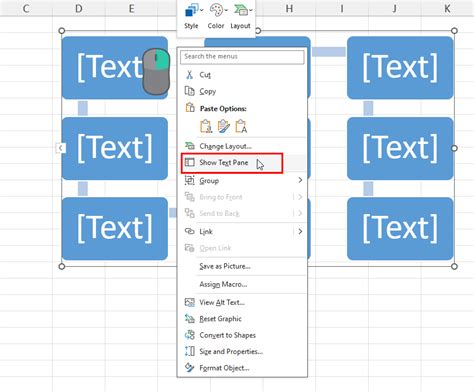Image resolution: width=474 pixels, height=392 pixels.
Task: Choose Size and Properties... entry
Action: click(242, 351)
